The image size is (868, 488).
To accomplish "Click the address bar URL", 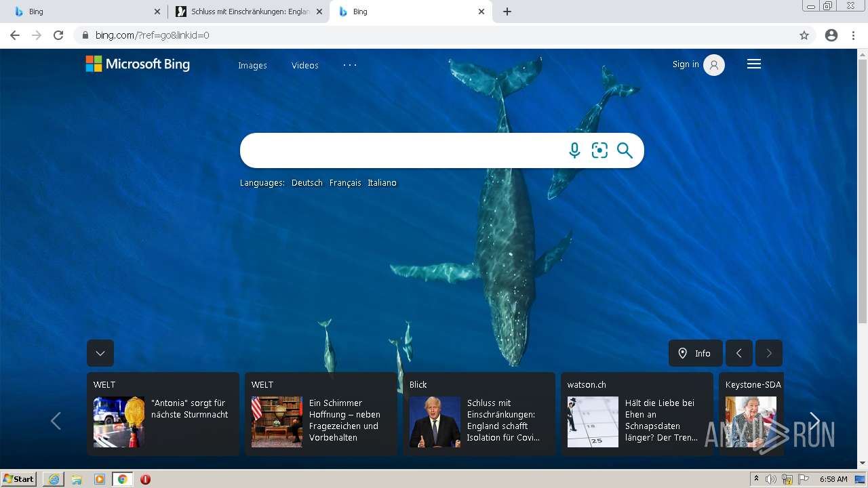I will (152, 35).
